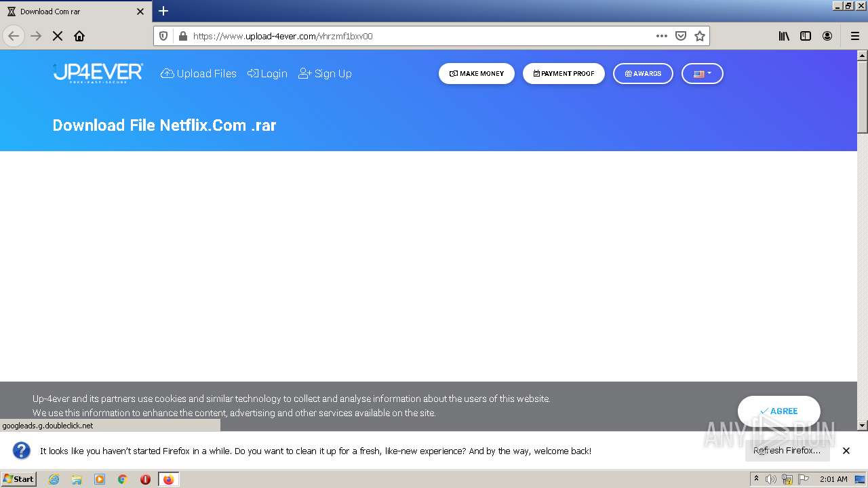Open the tracking protection shield icon

[x=163, y=36]
